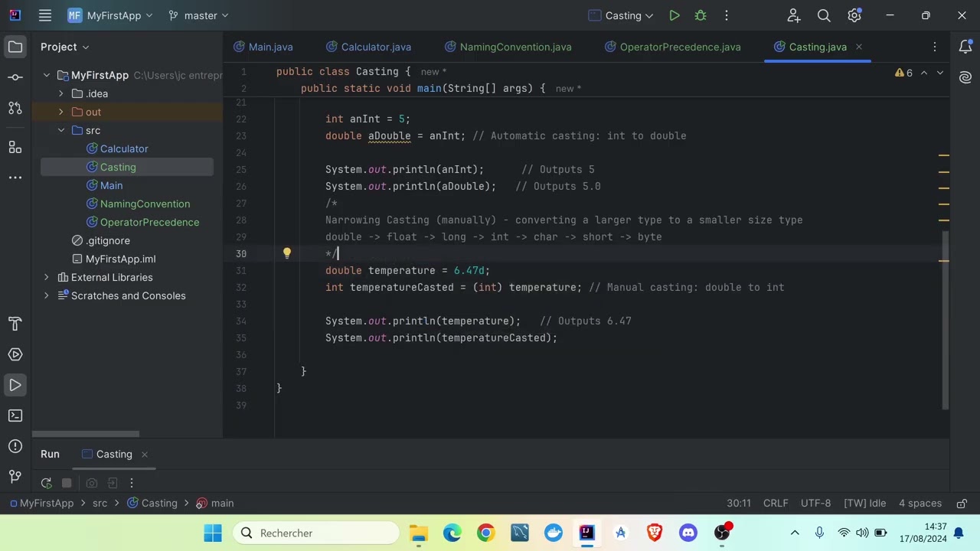Close the Casting.java editor tab
The width and height of the screenshot is (980, 551).
(859, 47)
